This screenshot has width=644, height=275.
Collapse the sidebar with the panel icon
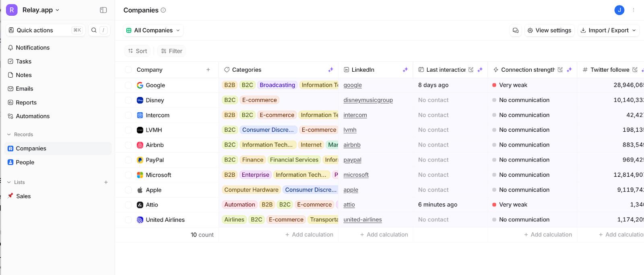point(103,10)
